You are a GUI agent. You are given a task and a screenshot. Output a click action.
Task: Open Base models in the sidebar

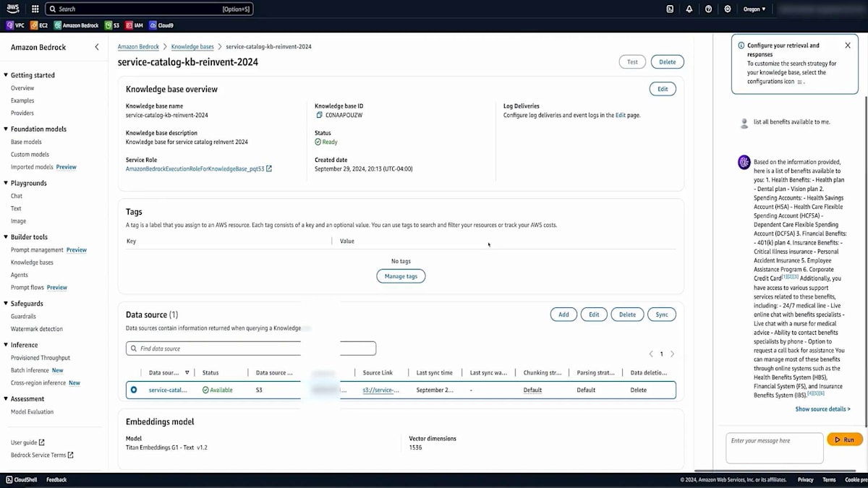[26, 142]
